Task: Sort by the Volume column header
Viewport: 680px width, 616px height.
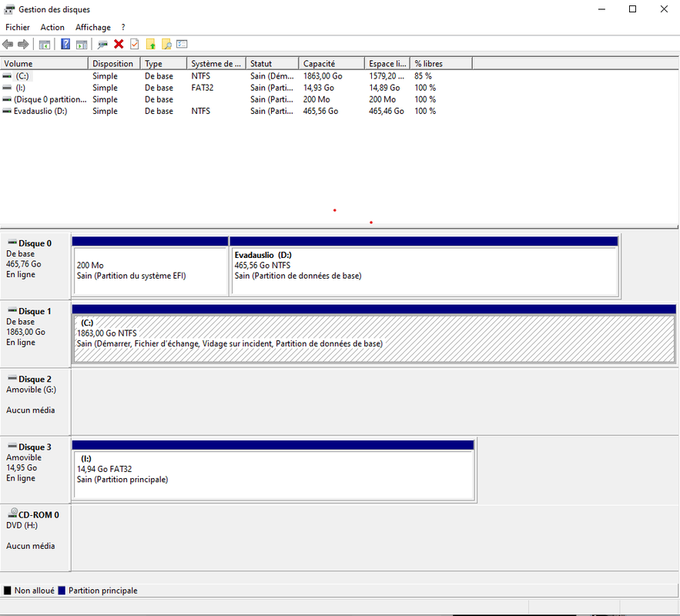Action: [x=44, y=64]
